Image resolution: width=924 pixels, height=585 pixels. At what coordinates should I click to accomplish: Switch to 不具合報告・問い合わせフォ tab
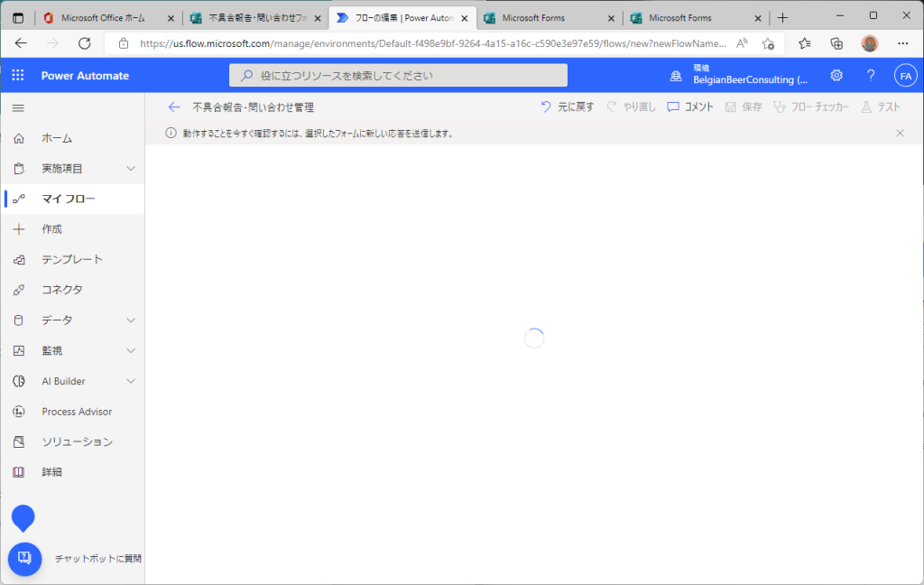[257, 18]
